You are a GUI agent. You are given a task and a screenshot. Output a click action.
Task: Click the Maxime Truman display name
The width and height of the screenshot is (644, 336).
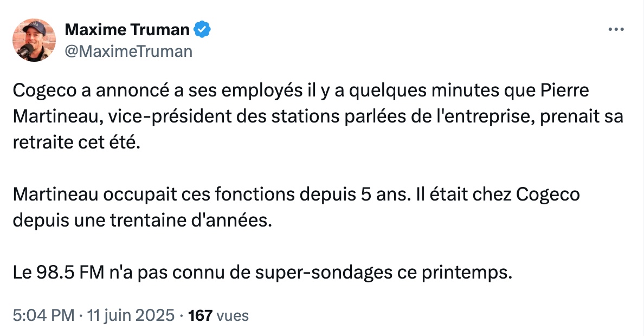[127, 30]
